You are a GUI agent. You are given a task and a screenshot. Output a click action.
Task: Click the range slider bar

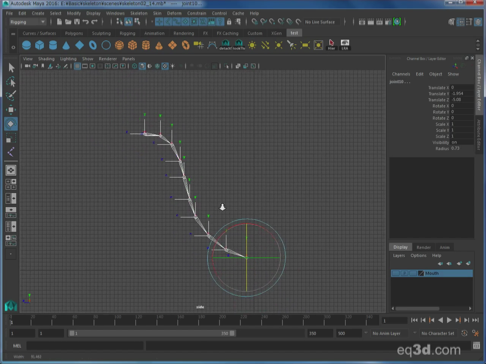152,333
